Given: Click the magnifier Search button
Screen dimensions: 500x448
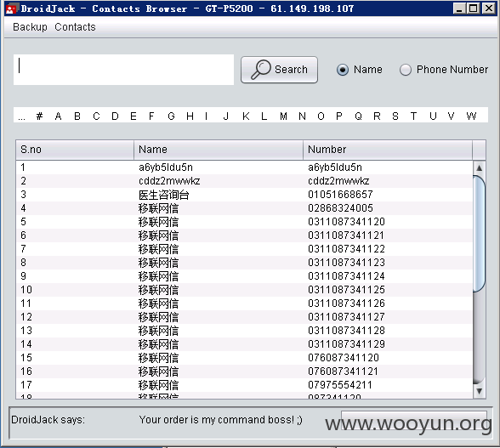Looking at the screenshot, I should pos(279,70).
